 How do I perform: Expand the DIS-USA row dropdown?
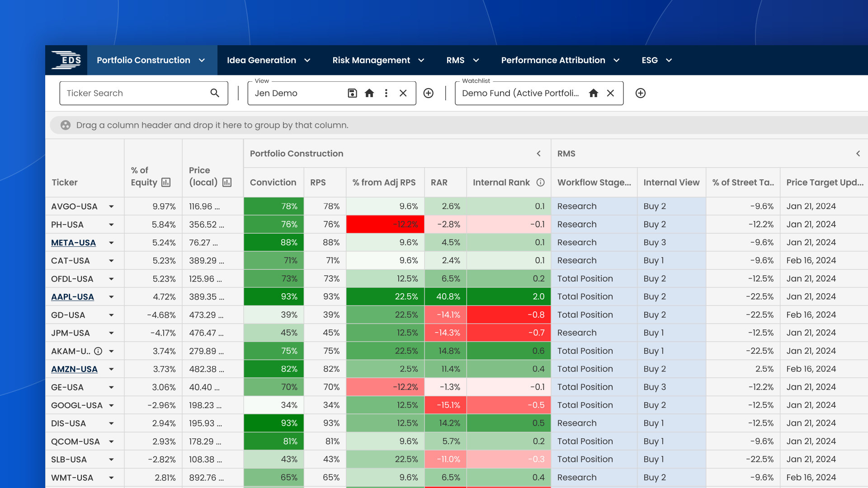point(111,423)
